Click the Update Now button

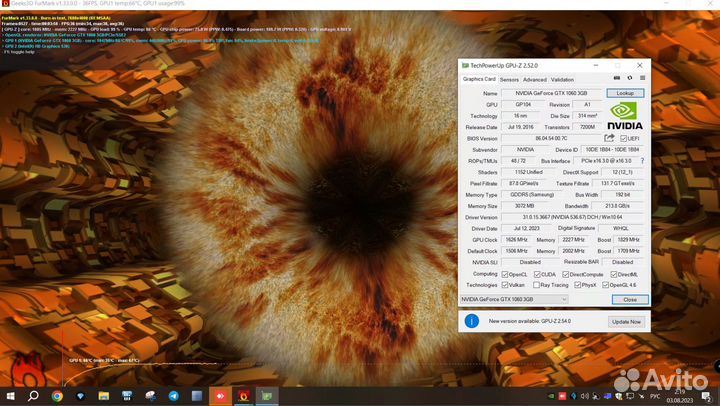pyautogui.click(x=626, y=321)
